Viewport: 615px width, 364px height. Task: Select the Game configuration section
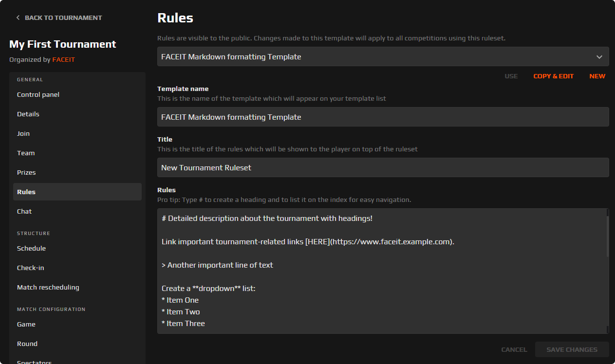[x=26, y=324]
